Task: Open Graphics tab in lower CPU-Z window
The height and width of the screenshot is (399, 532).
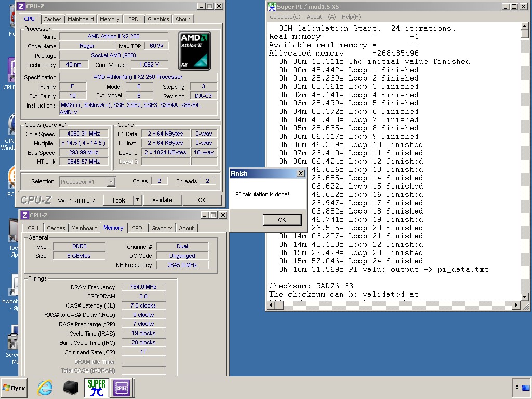Action: [162, 228]
